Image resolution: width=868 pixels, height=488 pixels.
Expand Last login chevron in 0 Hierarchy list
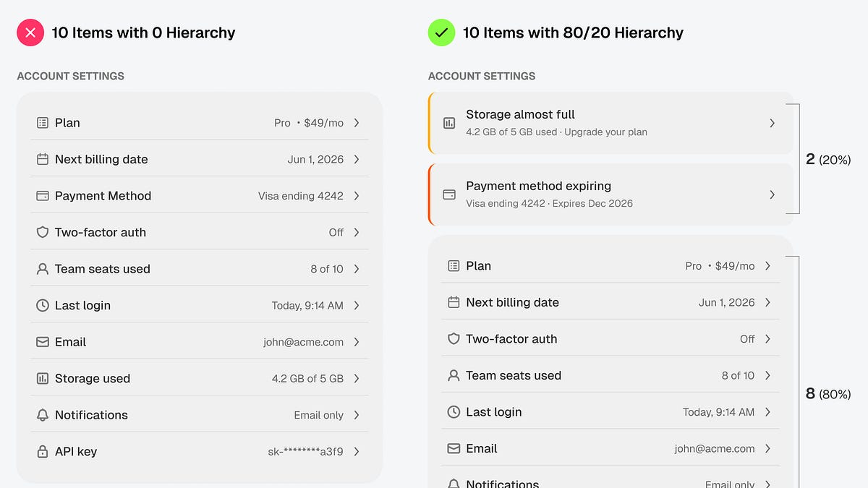(357, 305)
